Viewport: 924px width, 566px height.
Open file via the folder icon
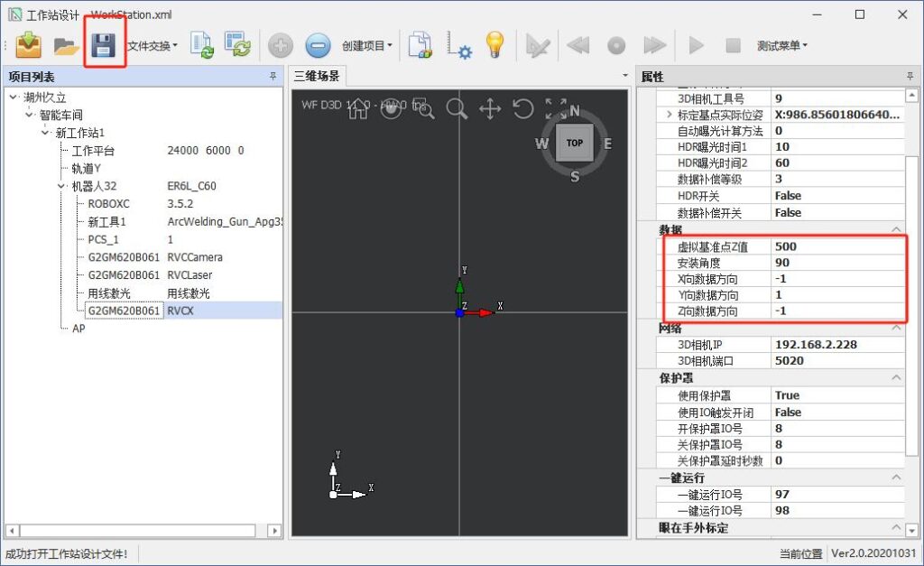click(65, 45)
